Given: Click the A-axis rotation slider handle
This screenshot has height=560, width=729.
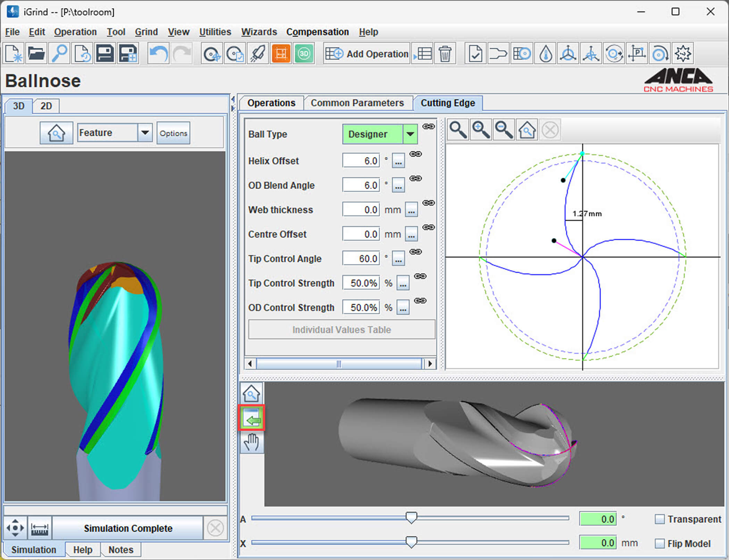Looking at the screenshot, I should pos(411,518).
